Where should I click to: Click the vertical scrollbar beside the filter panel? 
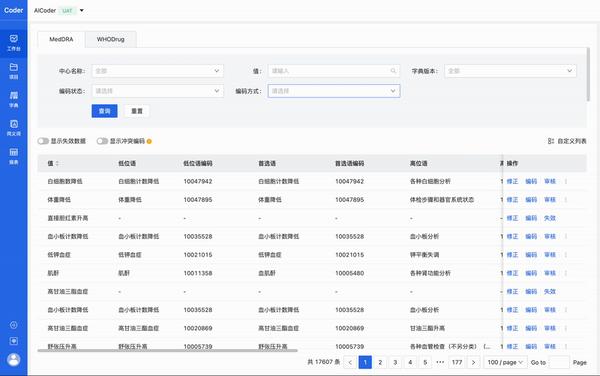(588, 75)
